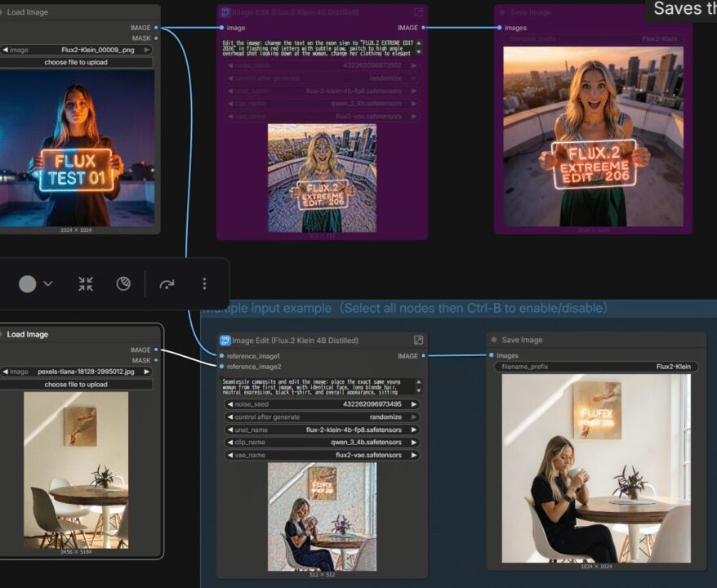Toggle collapse dot on upper purple Save Image node

(502, 12)
